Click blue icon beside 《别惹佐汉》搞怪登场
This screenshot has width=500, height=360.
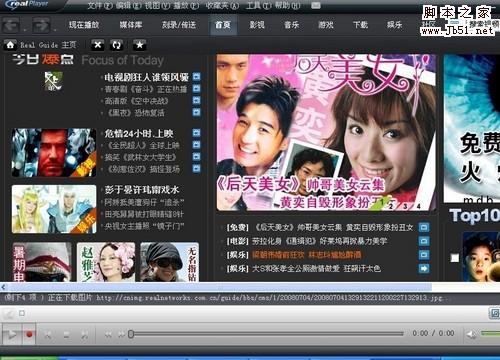[x=197, y=169]
